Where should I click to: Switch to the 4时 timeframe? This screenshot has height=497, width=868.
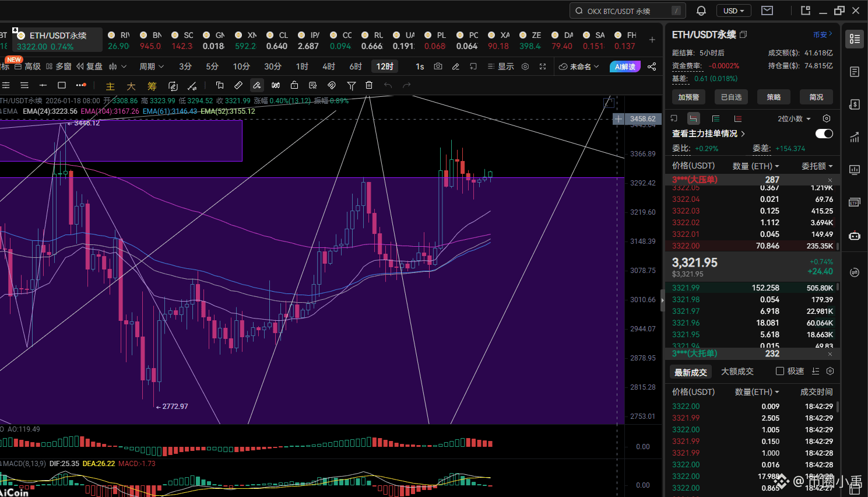click(329, 66)
